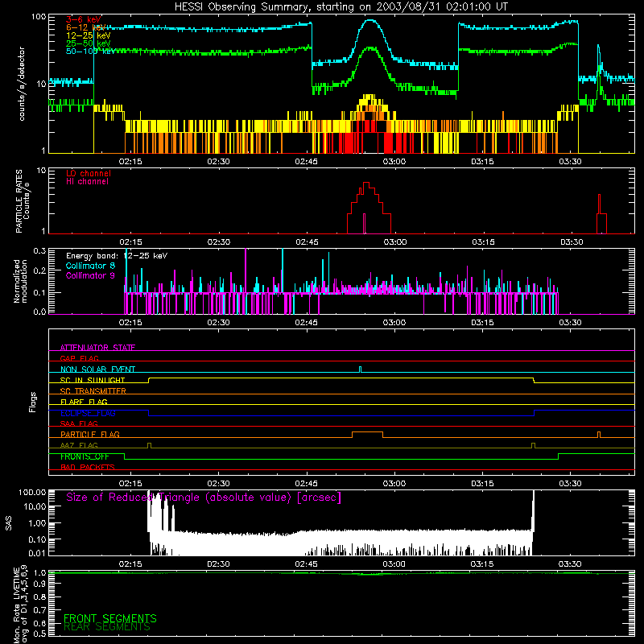The height and width of the screenshot is (644, 644).
Task: Select the HI channel legend label
Action: pyautogui.click(x=87, y=181)
